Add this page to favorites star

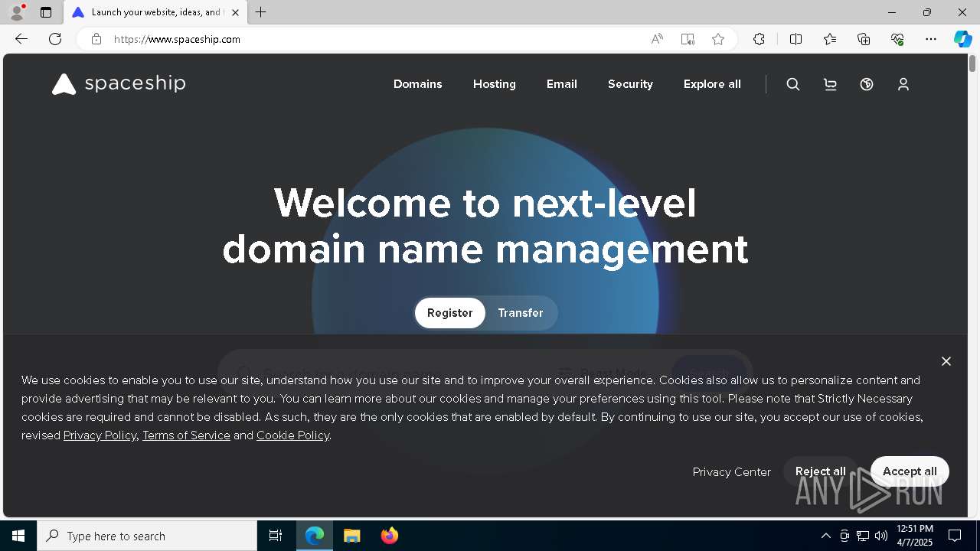pos(718,39)
